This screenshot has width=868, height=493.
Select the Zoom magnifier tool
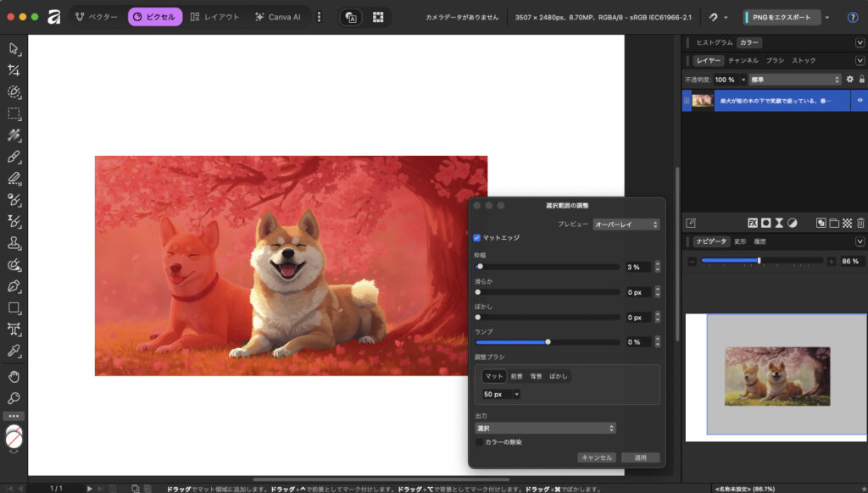[14, 398]
